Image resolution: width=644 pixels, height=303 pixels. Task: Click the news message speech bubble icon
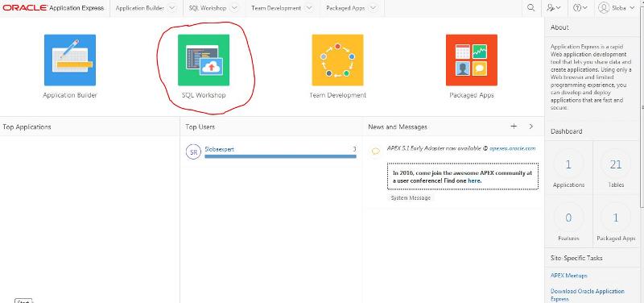click(x=375, y=151)
